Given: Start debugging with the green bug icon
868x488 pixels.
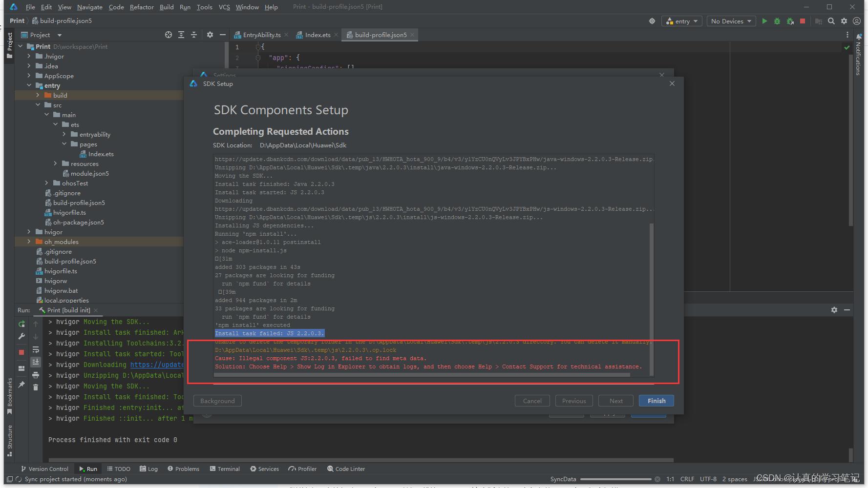Looking at the screenshot, I should pyautogui.click(x=777, y=21).
